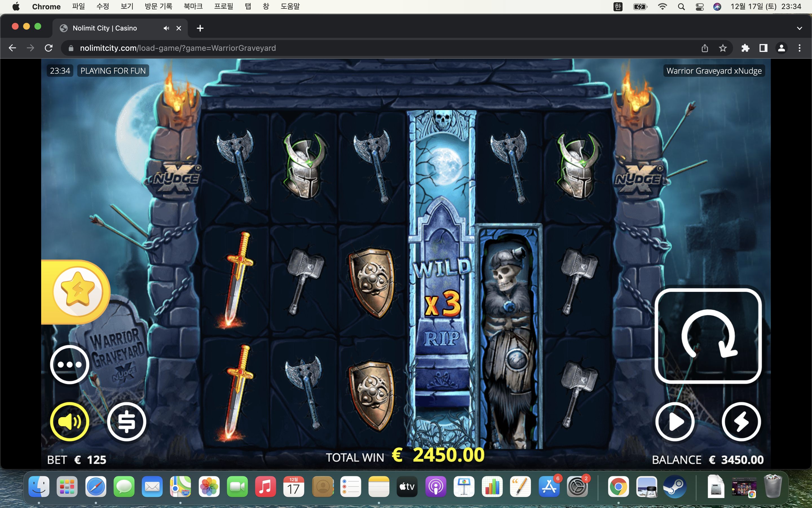Open the 보기 menu
The width and height of the screenshot is (812, 508).
click(127, 7)
